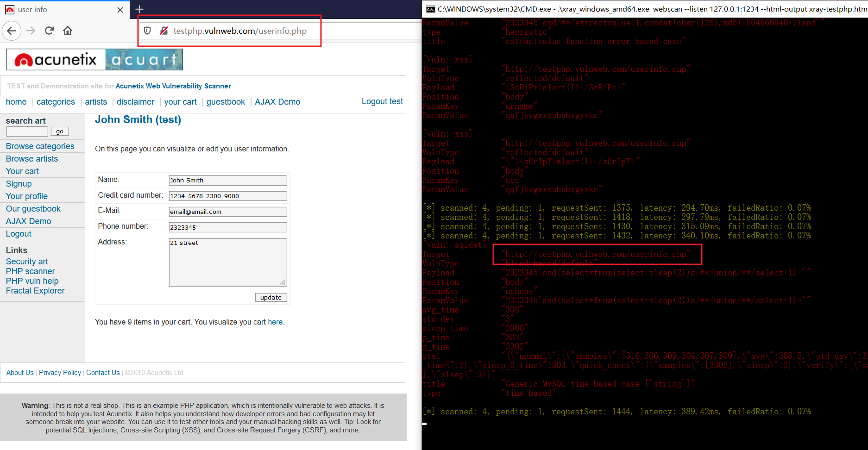Viewport: 868px width, 450px height.
Task: Click the Address textarea '21 street'
Action: click(x=228, y=262)
